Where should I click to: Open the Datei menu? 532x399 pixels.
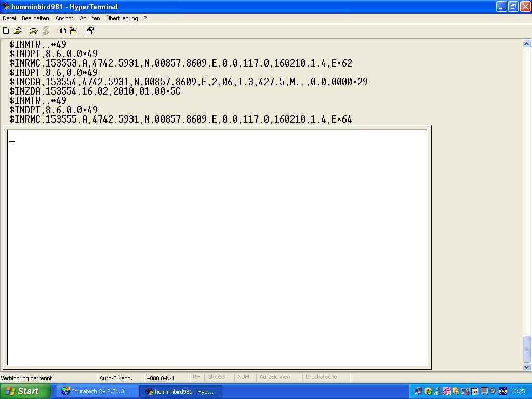(9, 18)
